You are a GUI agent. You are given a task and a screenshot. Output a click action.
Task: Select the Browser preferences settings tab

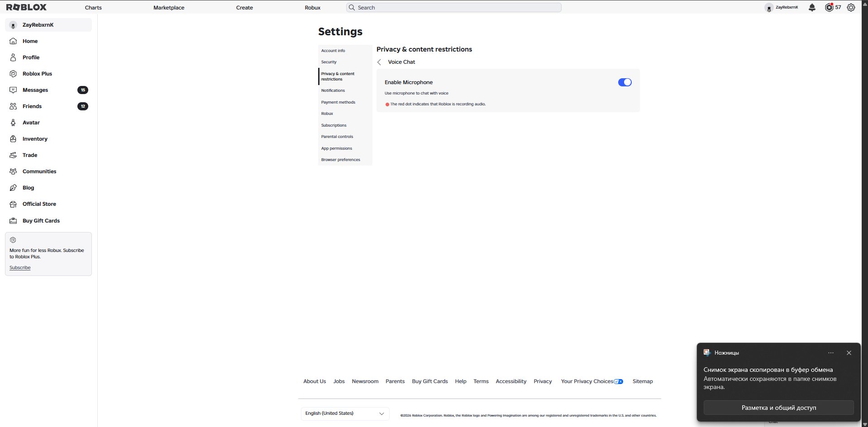coord(345,160)
